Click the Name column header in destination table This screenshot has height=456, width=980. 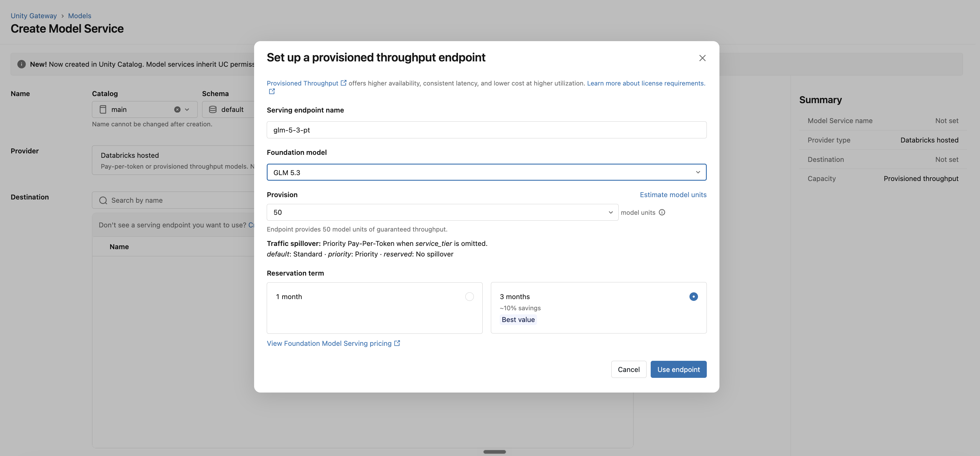point(119,247)
